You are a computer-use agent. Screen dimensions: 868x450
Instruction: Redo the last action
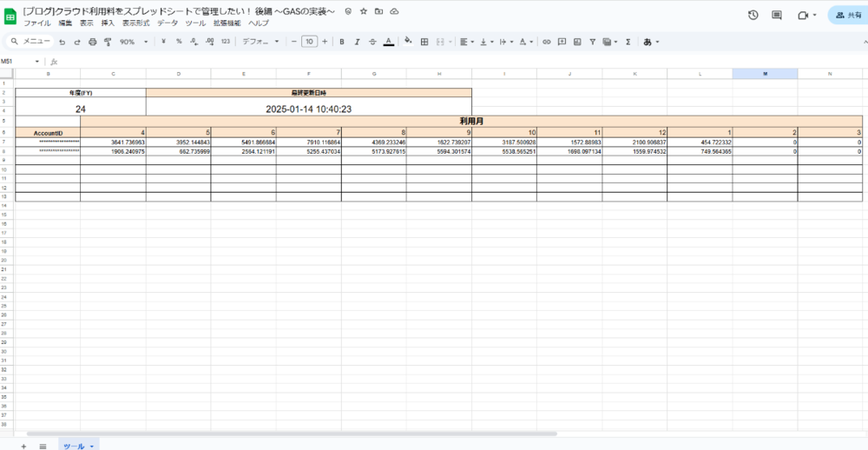[x=77, y=42]
